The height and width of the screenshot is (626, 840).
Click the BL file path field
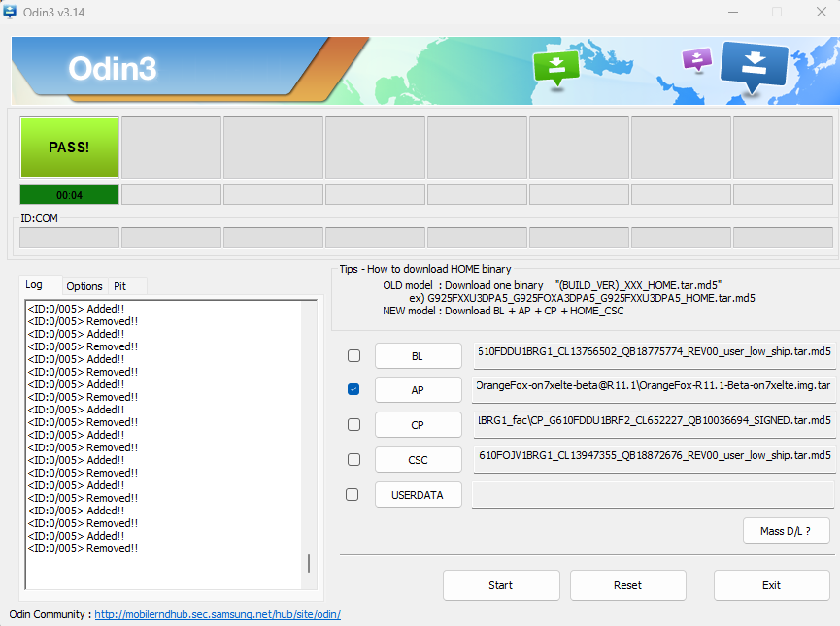654,355
